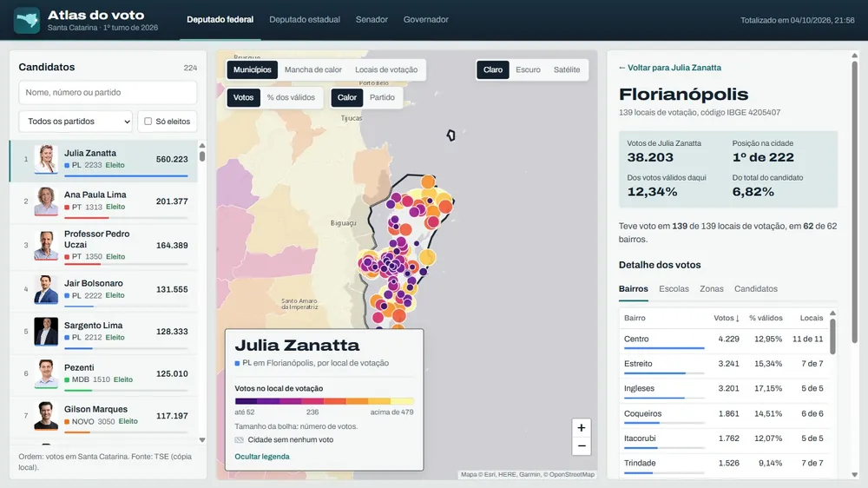868x488 pixels.
Task: Click the Estreito bairro row
Action: (724, 365)
